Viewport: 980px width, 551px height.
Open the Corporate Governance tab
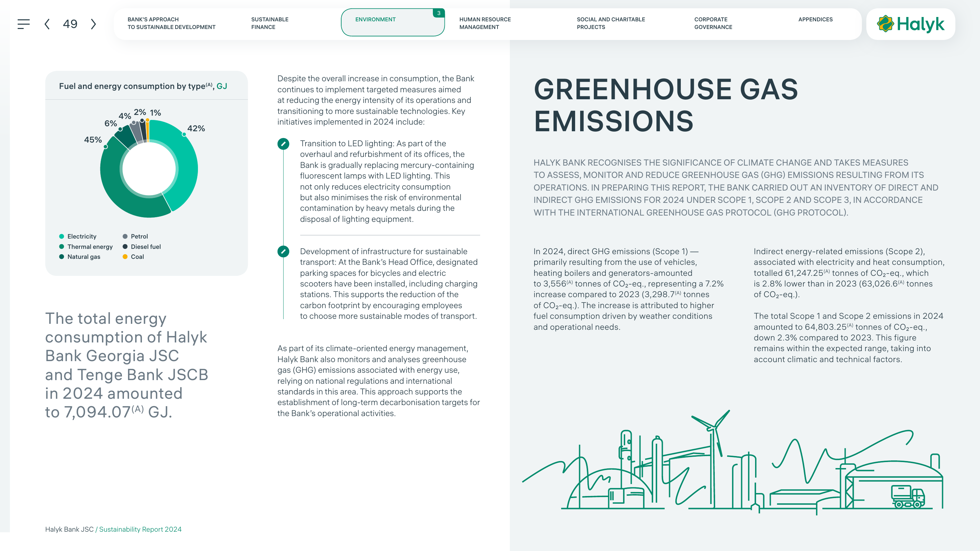pyautogui.click(x=713, y=23)
